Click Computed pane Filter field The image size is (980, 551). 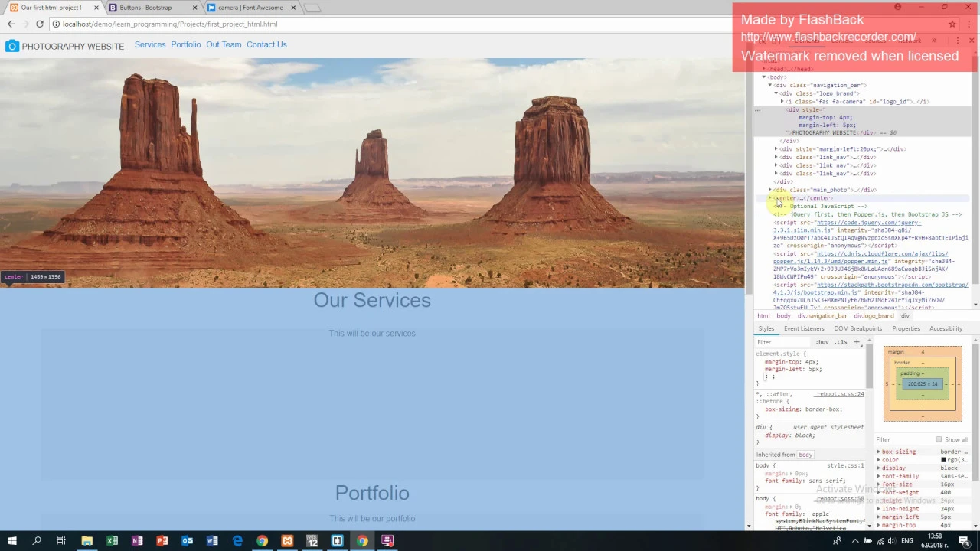coord(903,440)
